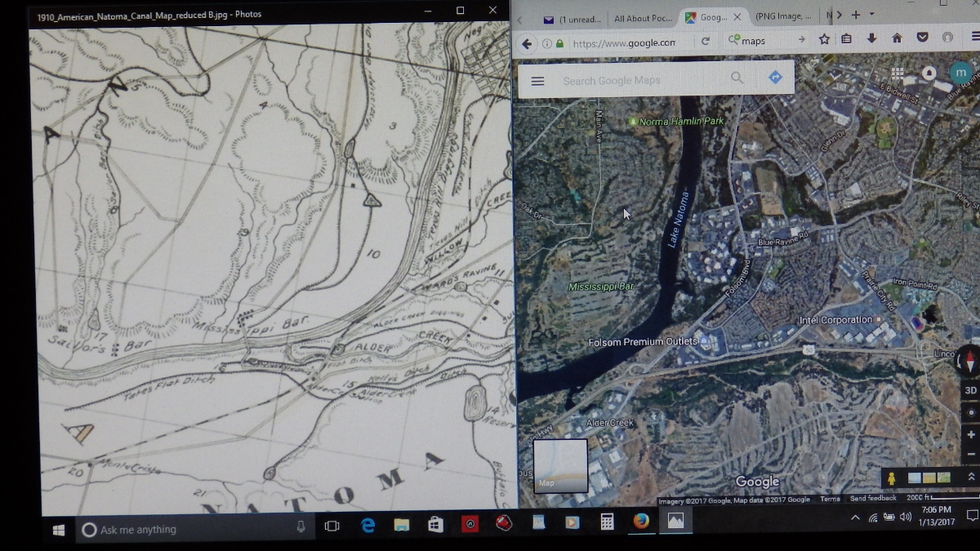List all open Firefox tabs
The height and width of the screenshot is (551, 980).
871,15
